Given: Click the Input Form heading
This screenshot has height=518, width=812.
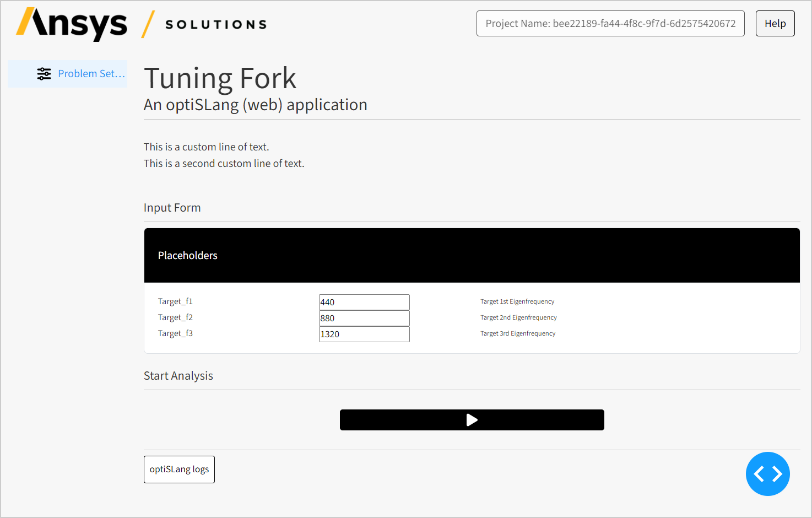Looking at the screenshot, I should pyautogui.click(x=172, y=208).
